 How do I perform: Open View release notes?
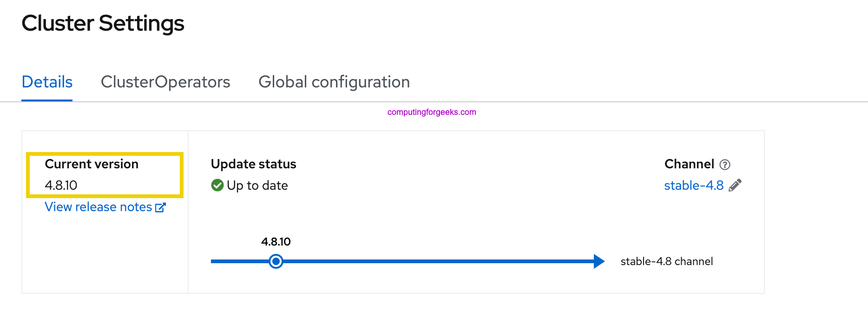click(98, 207)
